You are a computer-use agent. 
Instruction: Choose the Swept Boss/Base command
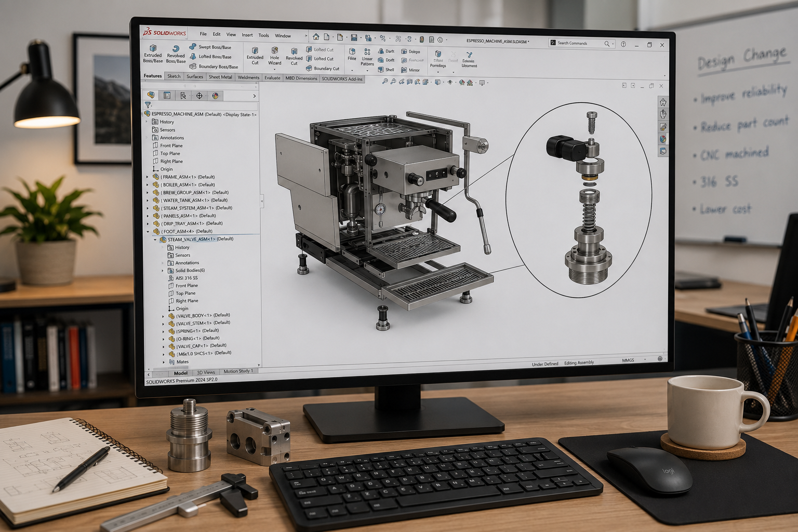coord(210,47)
